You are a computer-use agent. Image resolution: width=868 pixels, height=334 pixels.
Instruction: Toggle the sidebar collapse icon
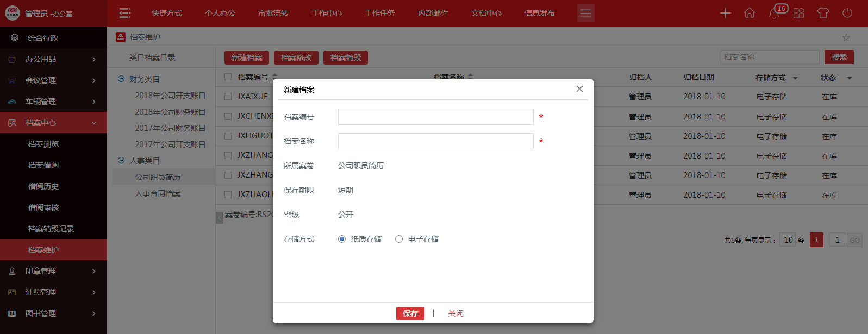tap(125, 13)
